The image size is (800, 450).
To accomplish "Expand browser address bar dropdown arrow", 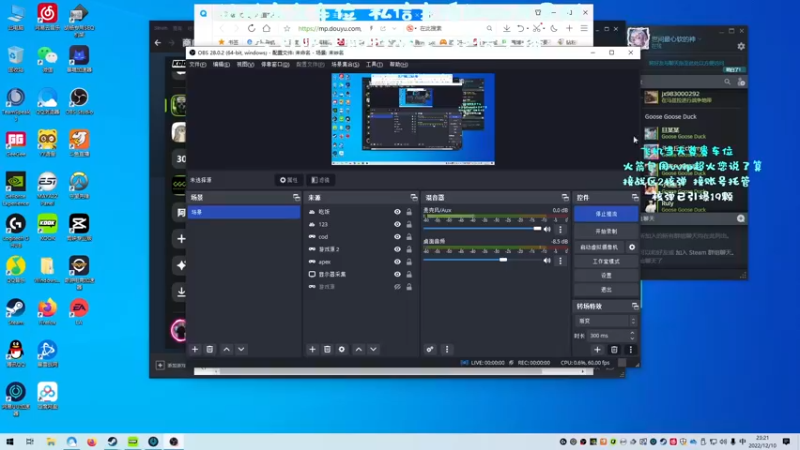I will click(x=394, y=29).
